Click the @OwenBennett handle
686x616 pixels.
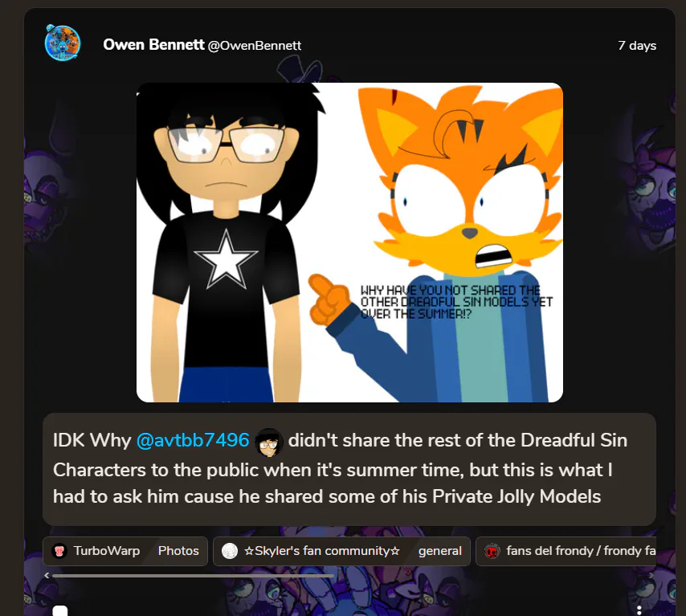[x=254, y=46]
